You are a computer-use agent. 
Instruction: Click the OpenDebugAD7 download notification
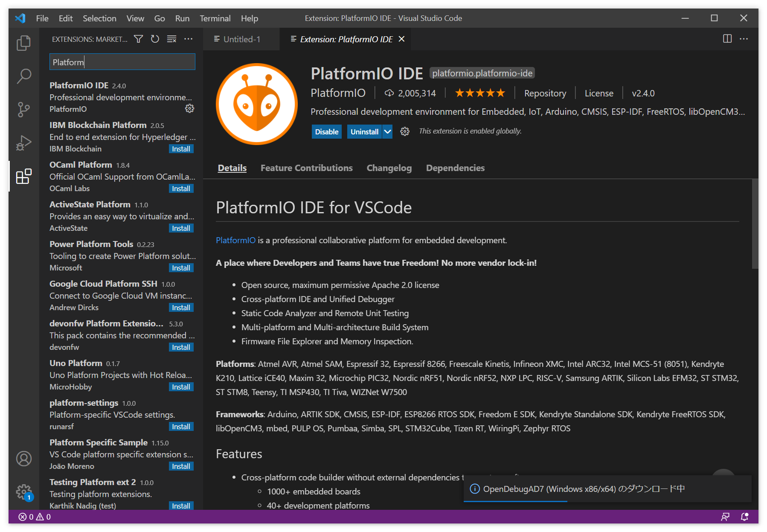(x=607, y=489)
